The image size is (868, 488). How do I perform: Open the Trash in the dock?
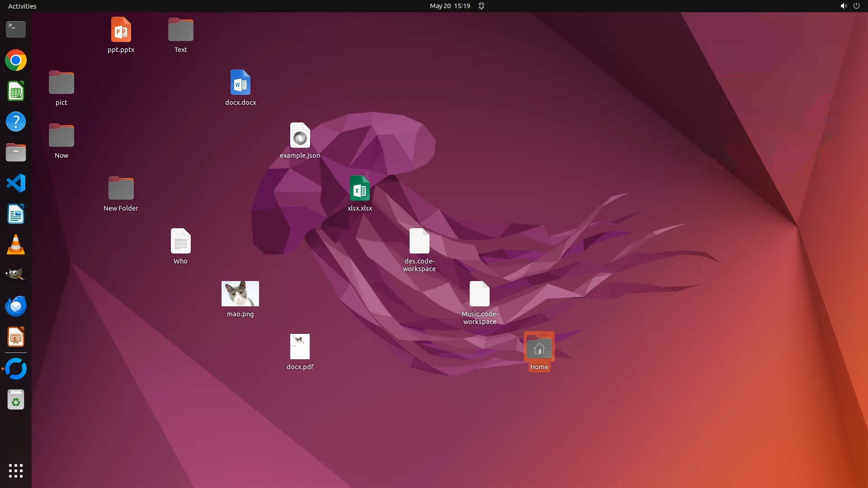(16, 400)
